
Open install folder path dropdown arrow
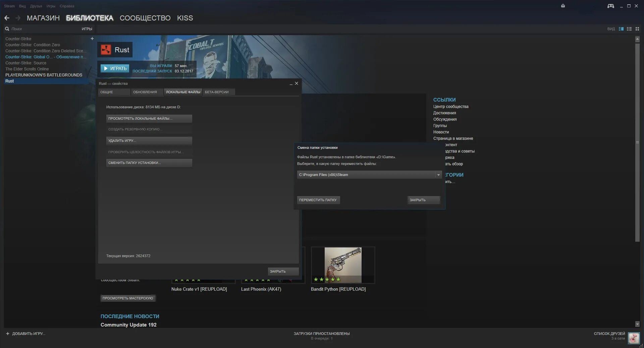438,175
